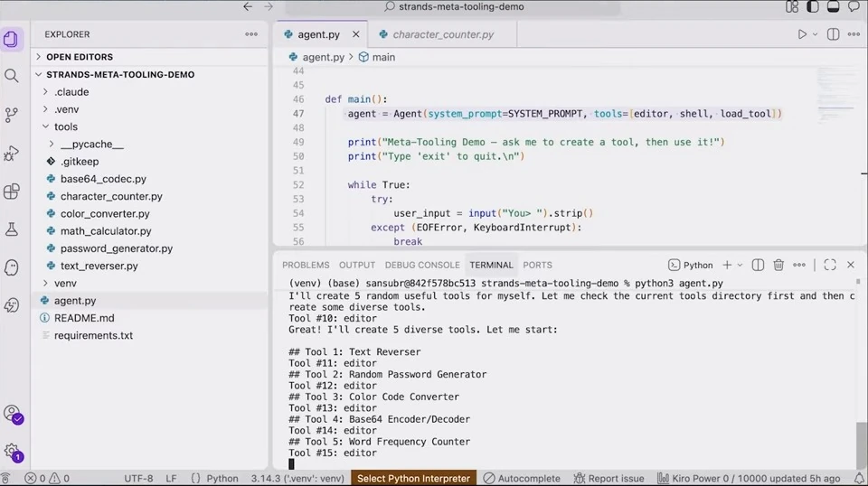Toggle the bottom panel visibility
Screen dimensions: 868x486
(x=833, y=6)
